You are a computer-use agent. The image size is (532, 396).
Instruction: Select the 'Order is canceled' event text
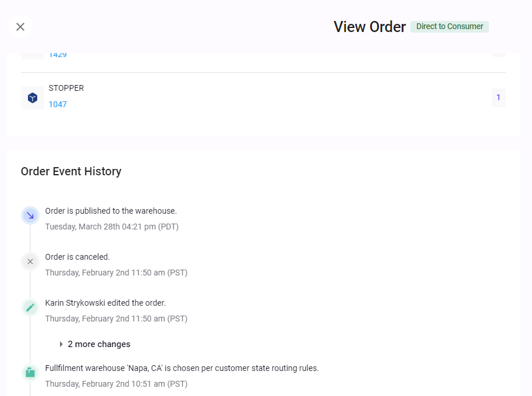(77, 257)
